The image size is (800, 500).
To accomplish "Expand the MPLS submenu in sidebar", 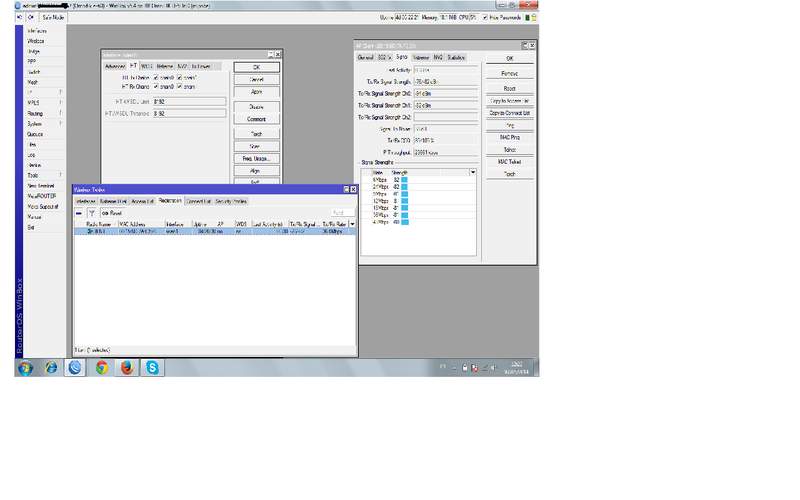I will pos(43,103).
